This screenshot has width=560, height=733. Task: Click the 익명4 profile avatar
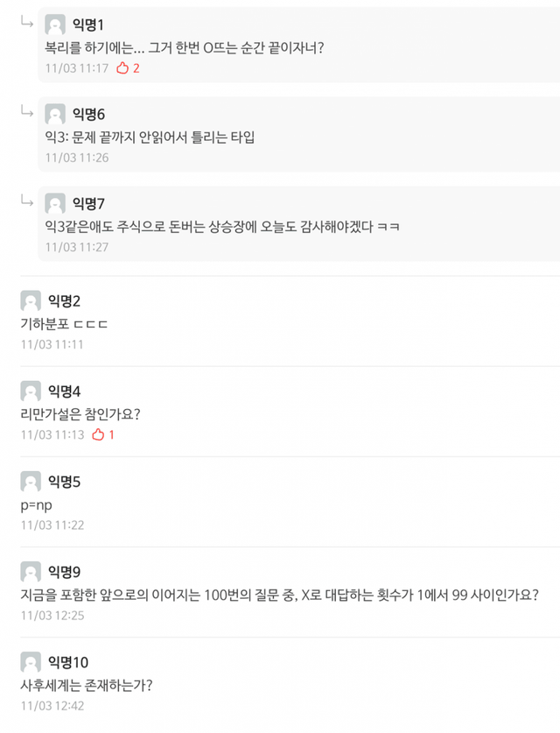(31, 391)
